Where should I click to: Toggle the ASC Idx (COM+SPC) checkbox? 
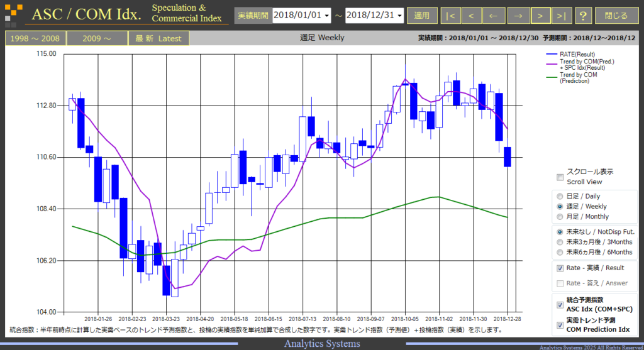tap(560, 305)
